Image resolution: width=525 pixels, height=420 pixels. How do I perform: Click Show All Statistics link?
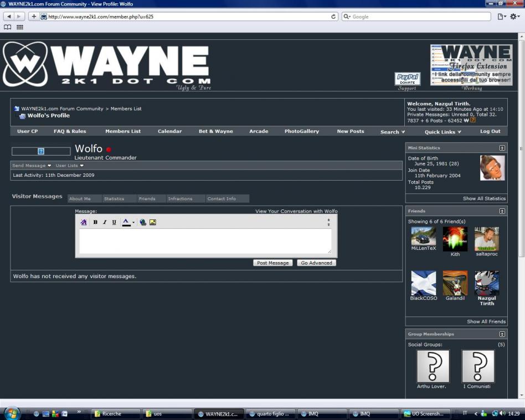pos(484,198)
